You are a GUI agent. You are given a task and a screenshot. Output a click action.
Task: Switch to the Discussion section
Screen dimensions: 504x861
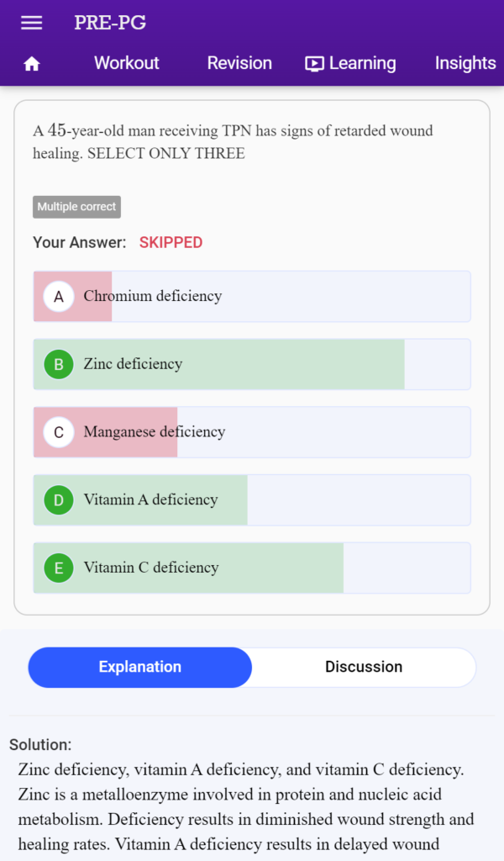pyautogui.click(x=364, y=667)
